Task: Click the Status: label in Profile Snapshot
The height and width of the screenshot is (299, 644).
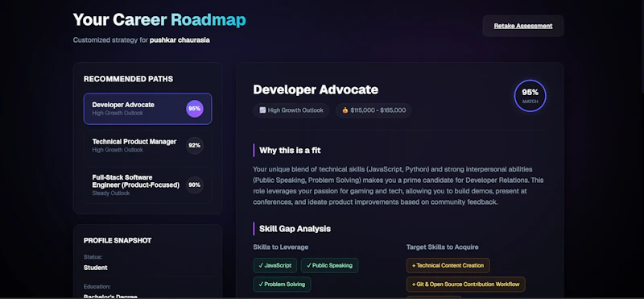Action: point(93,257)
